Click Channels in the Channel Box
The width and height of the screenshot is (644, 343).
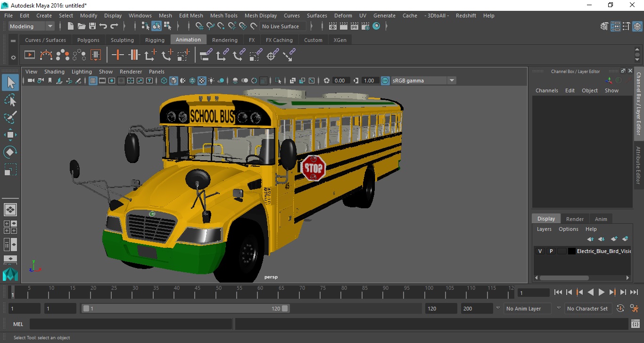(546, 90)
